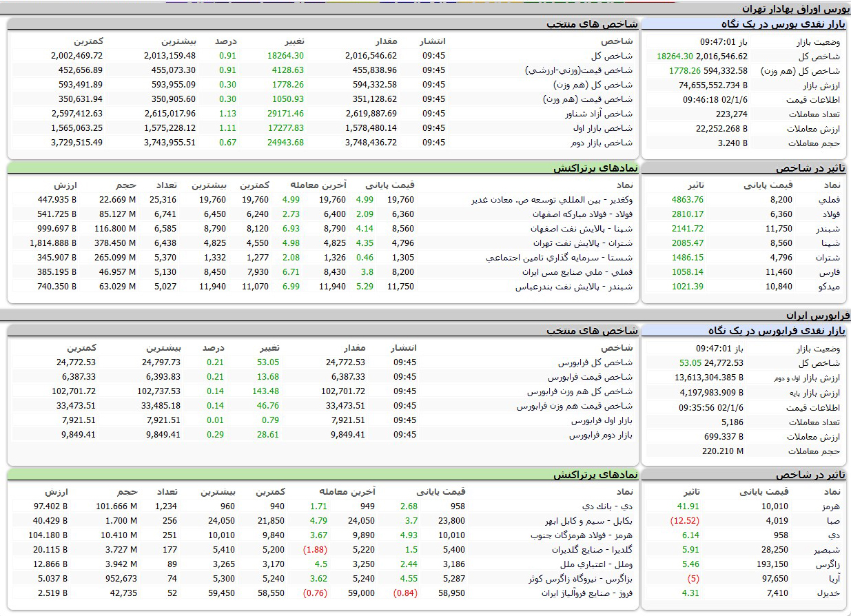Open 'شپنا - پالايش نفت اصفهان' symbol

[583, 229]
